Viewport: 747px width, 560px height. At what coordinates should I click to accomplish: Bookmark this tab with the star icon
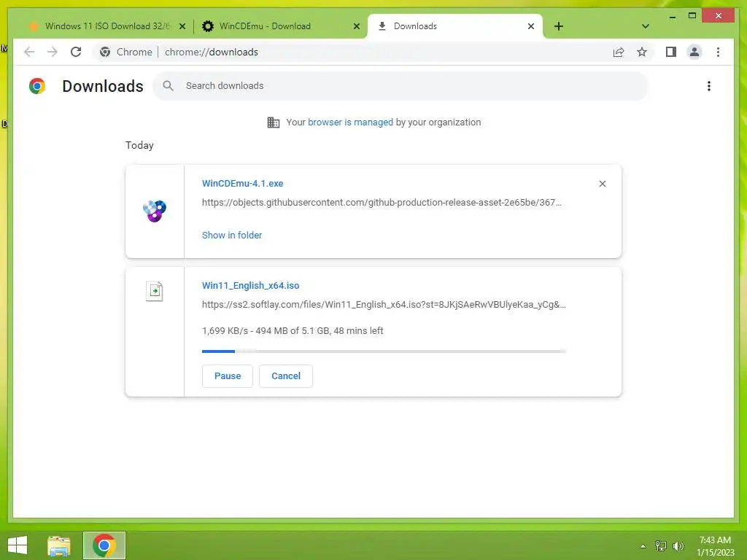(642, 52)
